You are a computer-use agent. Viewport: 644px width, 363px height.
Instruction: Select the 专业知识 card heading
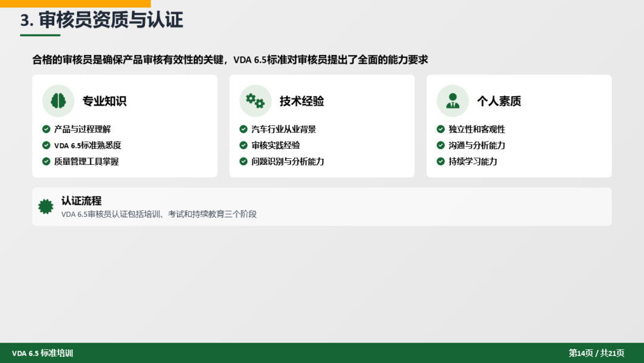click(104, 101)
